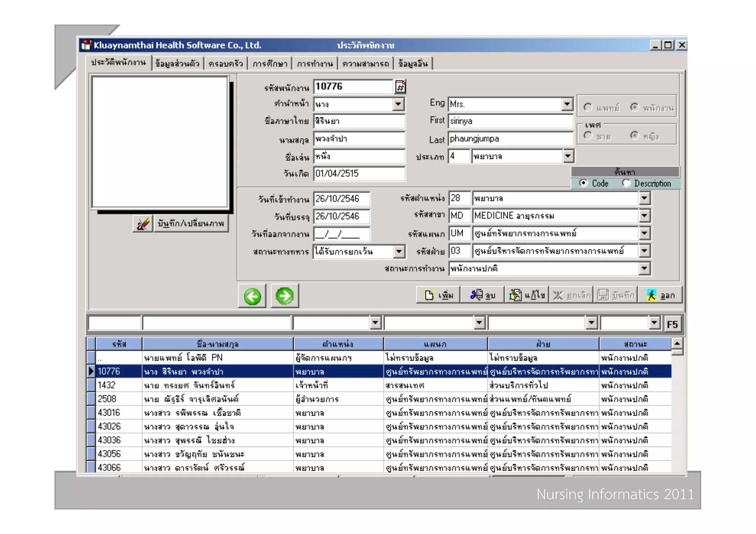Image resolution: width=756 pixels, height=534 pixels.
Task: Click the แก้ไข edit record button
Action: [x=527, y=295]
